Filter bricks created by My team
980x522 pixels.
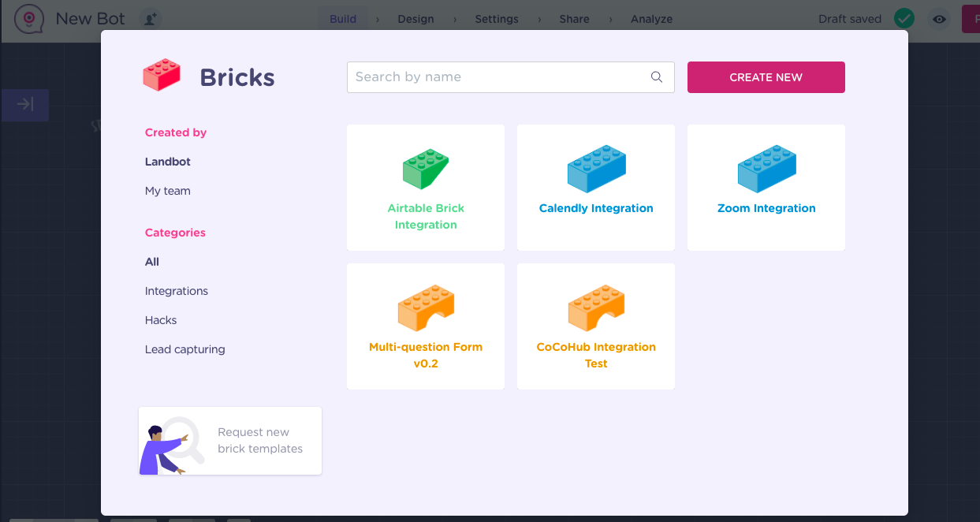click(168, 191)
